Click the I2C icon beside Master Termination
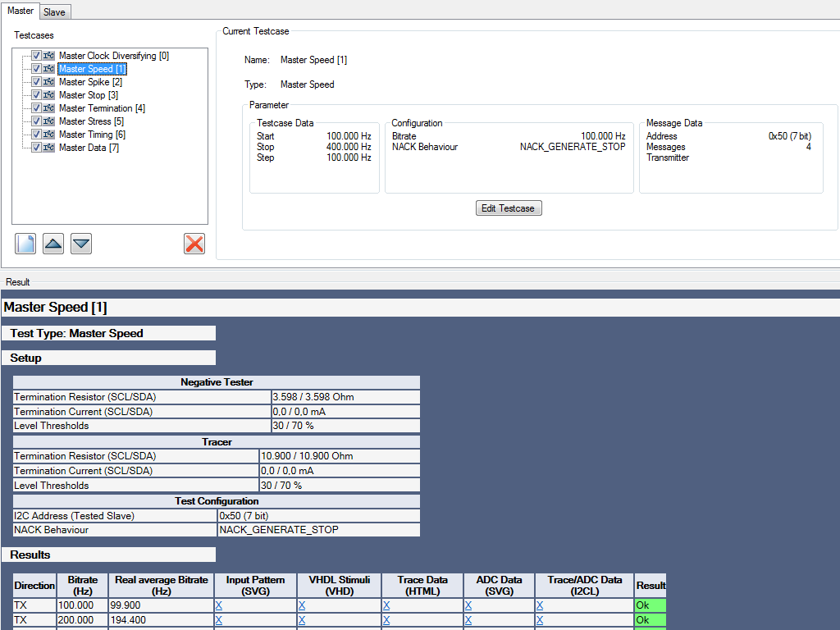The height and width of the screenshot is (630, 840). [x=47, y=107]
